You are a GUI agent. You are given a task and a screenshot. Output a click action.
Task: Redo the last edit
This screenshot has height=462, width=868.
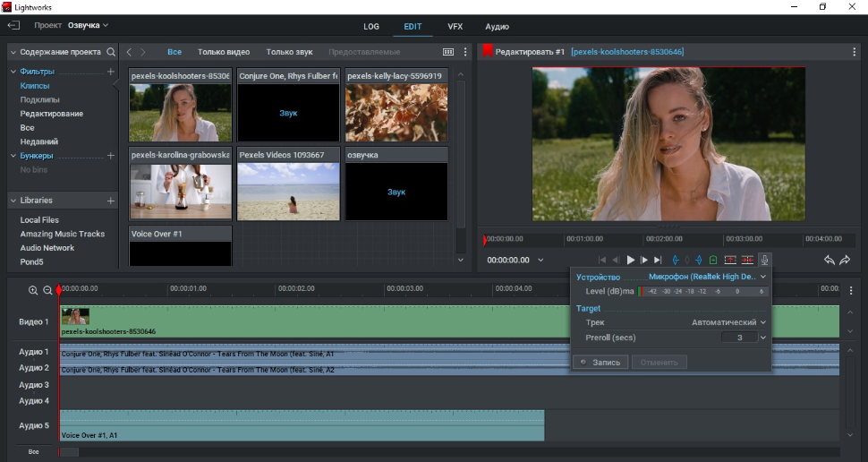tap(845, 260)
